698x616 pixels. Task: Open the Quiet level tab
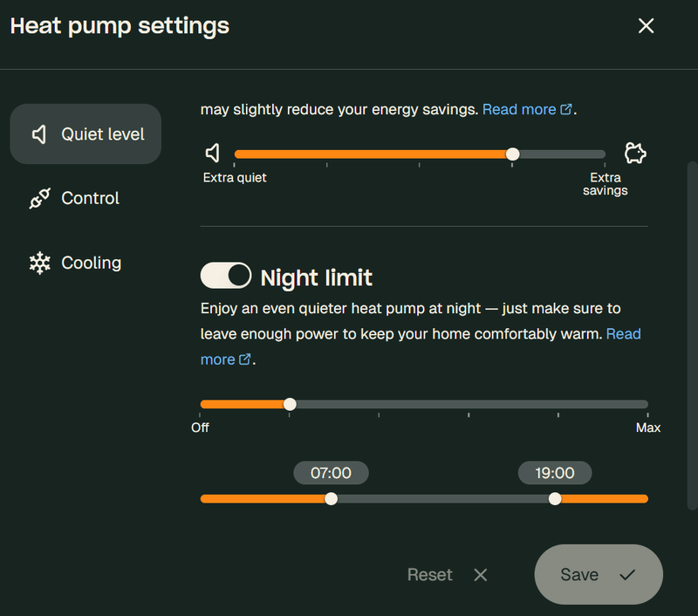[x=86, y=134]
